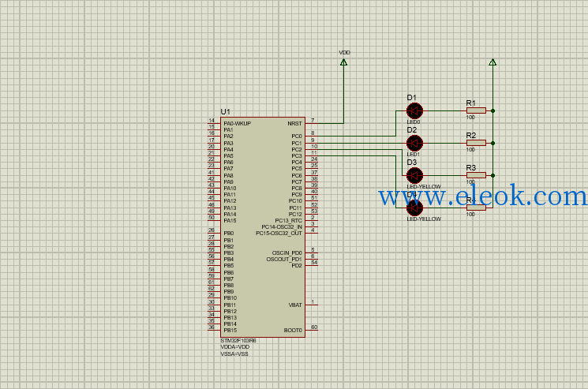Click the PD2 pin label
588x389 pixels.
pyautogui.click(x=297, y=265)
